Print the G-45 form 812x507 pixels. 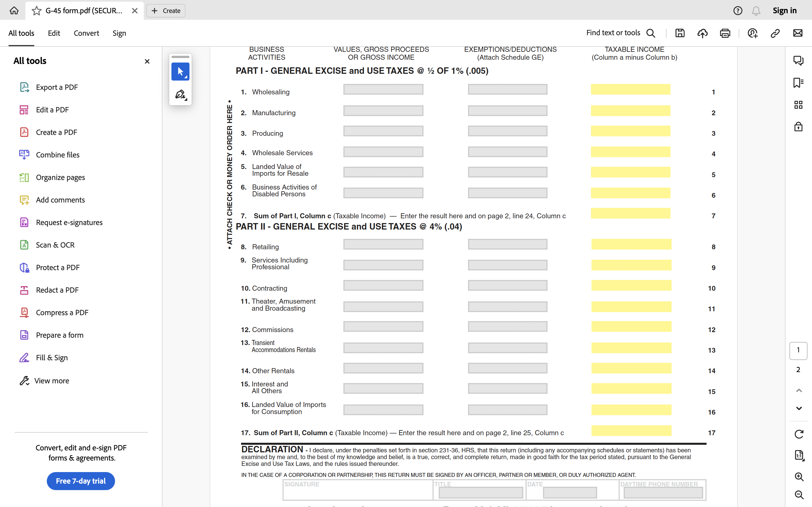[725, 33]
